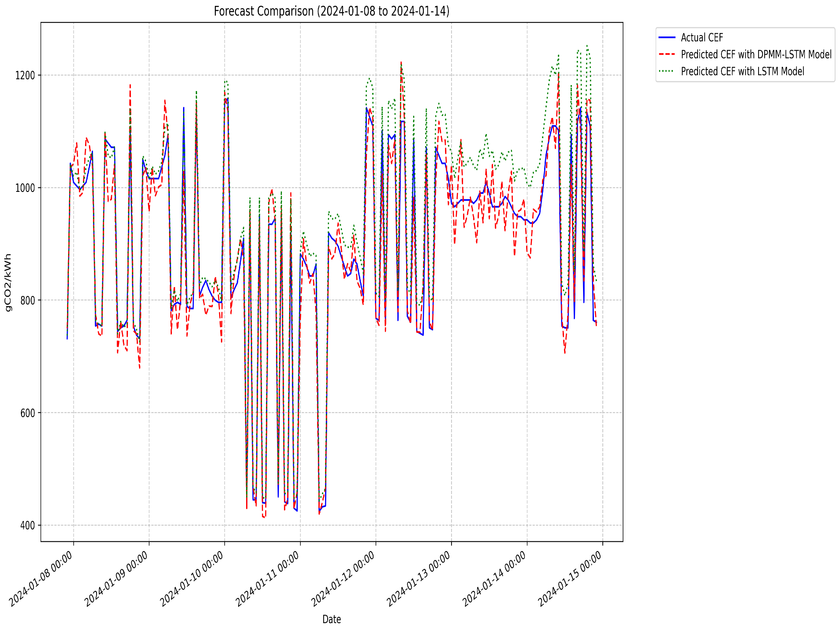Click the 2024-01-11 00:00 x-axis tick label
This screenshot has width=840, height=629.
click(268, 578)
